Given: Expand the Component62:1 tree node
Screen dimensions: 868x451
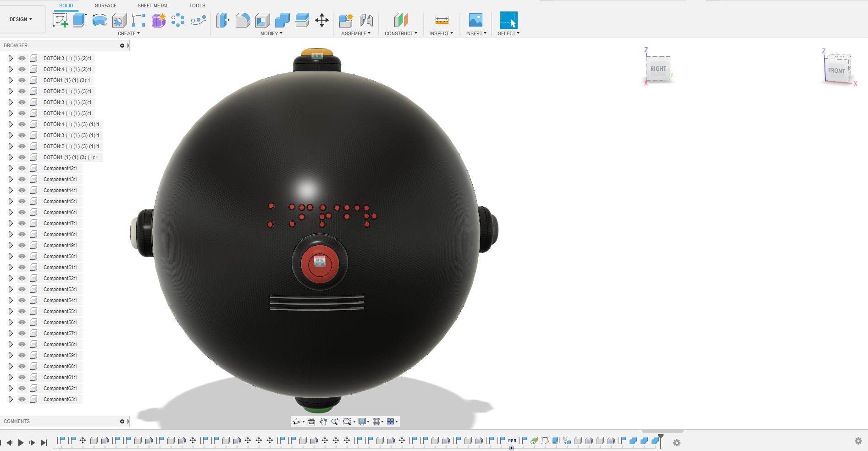Looking at the screenshot, I should pyautogui.click(x=11, y=388).
